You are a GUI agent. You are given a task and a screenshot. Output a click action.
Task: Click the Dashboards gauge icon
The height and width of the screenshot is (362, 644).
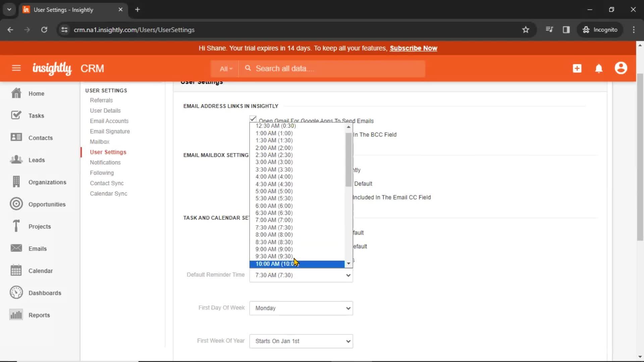16,292
